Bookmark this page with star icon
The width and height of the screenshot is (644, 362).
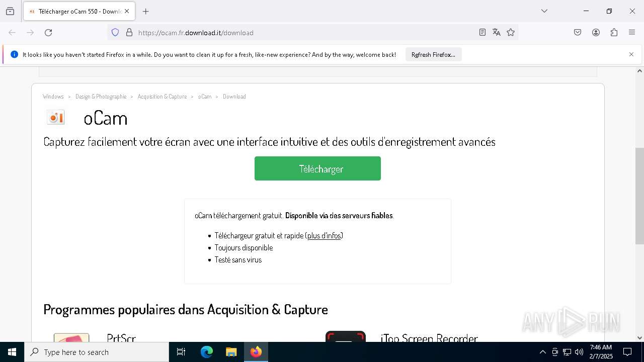tap(511, 33)
